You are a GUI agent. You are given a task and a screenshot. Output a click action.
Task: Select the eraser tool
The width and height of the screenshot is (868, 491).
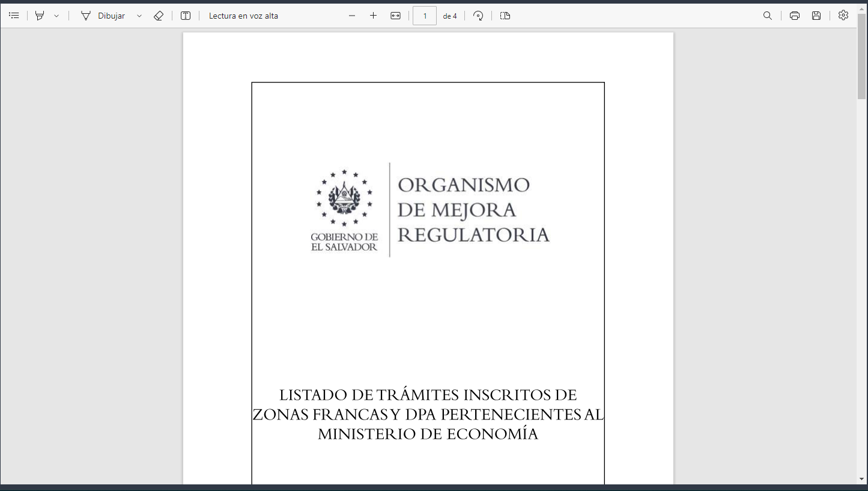click(x=159, y=16)
